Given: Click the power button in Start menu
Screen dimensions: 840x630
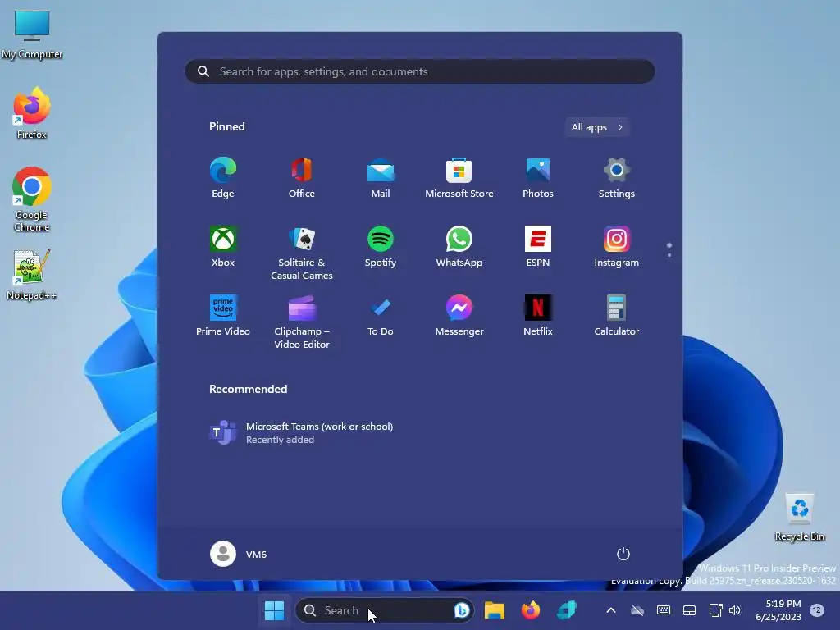Looking at the screenshot, I should (x=623, y=554).
